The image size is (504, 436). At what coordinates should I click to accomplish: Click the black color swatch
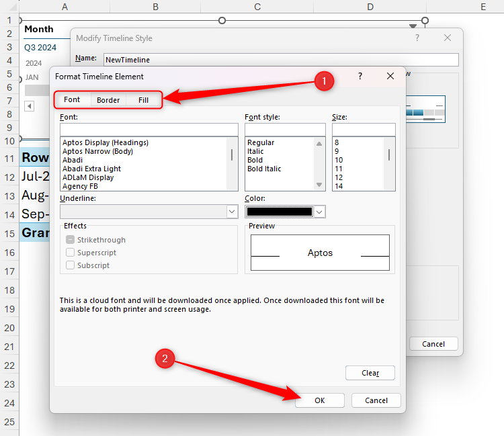tap(280, 212)
